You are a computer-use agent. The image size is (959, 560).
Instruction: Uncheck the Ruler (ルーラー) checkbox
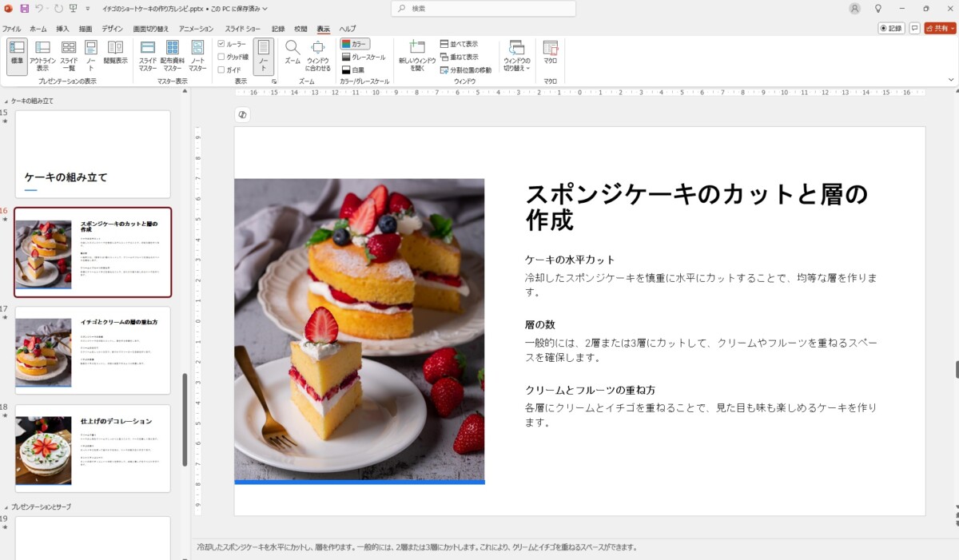tap(221, 44)
